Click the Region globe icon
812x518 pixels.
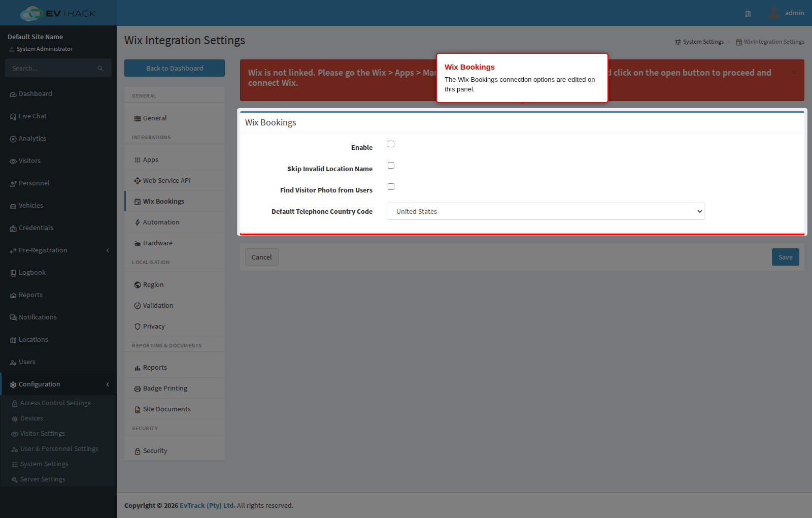point(138,285)
